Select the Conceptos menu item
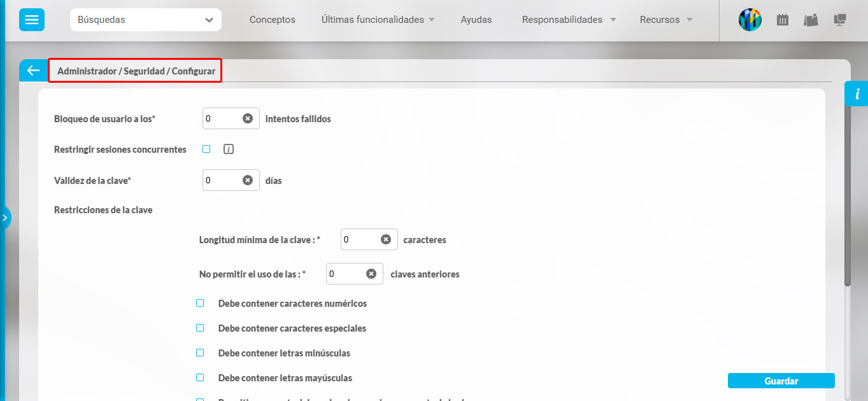The height and width of the screenshot is (401, 868). [272, 20]
